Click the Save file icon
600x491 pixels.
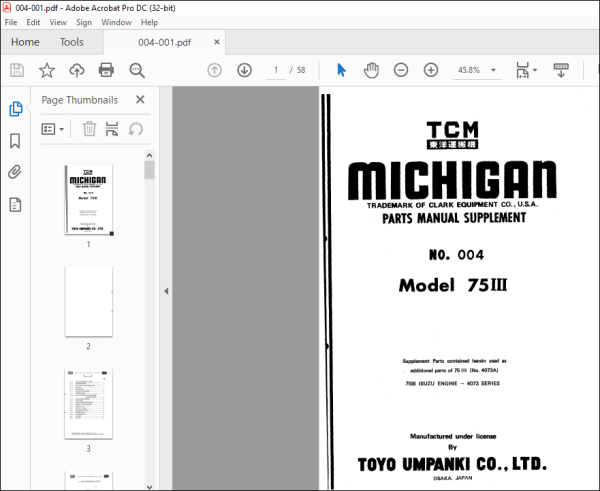[17, 70]
